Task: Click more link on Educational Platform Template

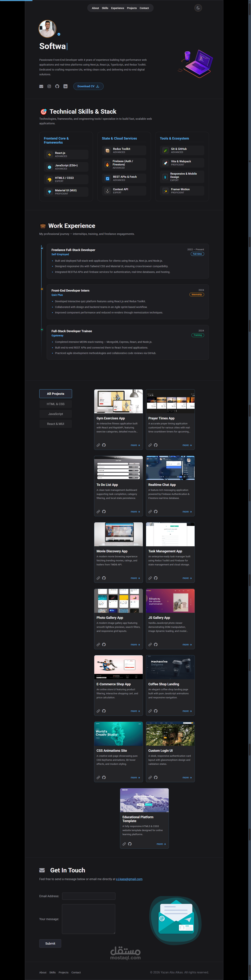Action: [161, 844]
